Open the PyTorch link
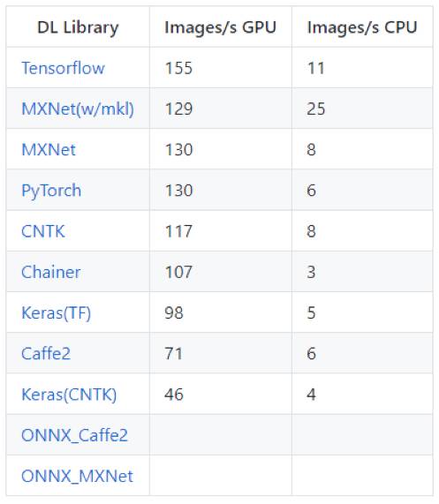Image resolution: width=439 pixels, height=504 pixels. [51, 191]
